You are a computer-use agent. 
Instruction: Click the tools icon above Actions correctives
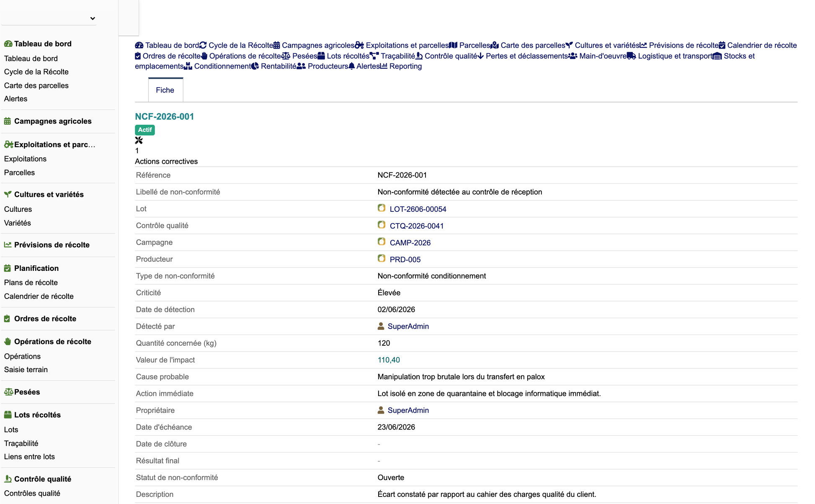point(139,140)
